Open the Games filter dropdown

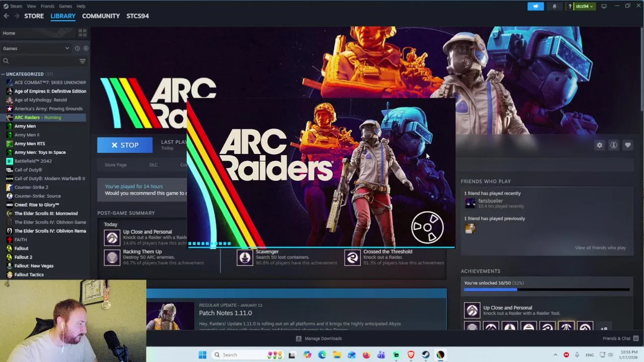pyautogui.click(x=36, y=48)
